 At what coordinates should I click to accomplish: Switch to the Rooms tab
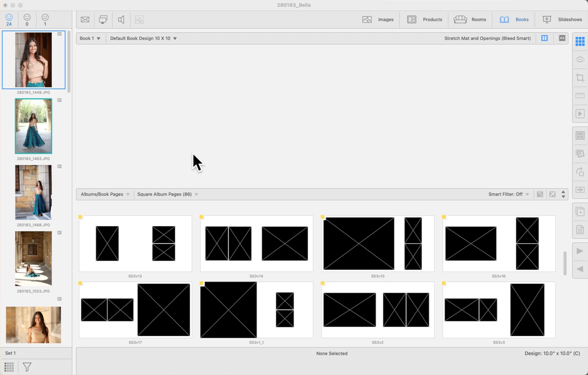[470, 20]
